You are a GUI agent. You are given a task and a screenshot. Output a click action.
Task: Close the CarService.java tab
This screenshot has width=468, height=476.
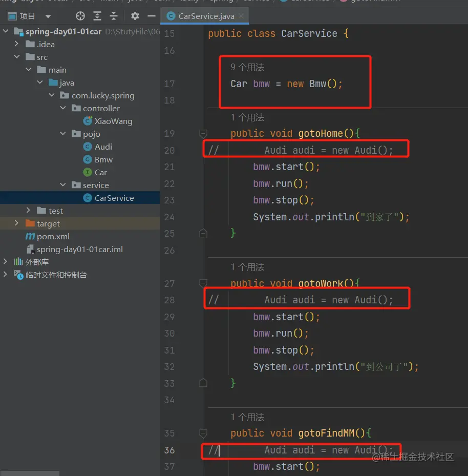click(241, 16)
